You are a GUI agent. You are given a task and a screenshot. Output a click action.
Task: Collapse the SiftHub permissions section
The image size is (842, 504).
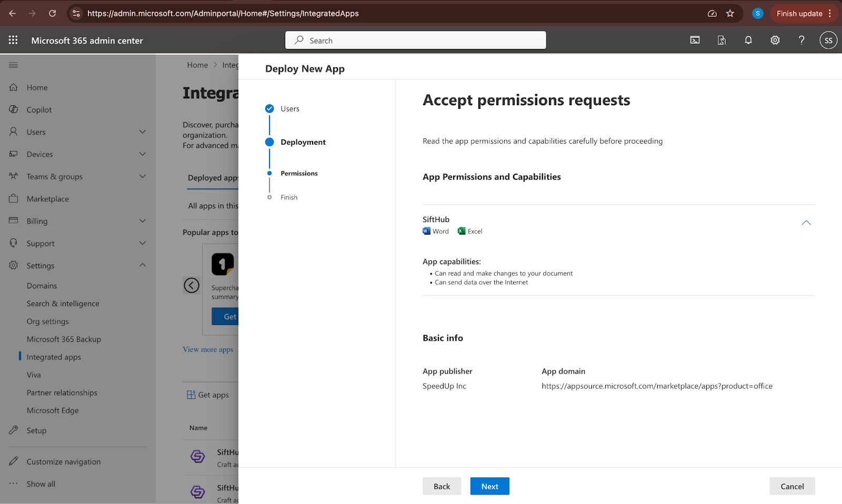click(x=806, y=223)
